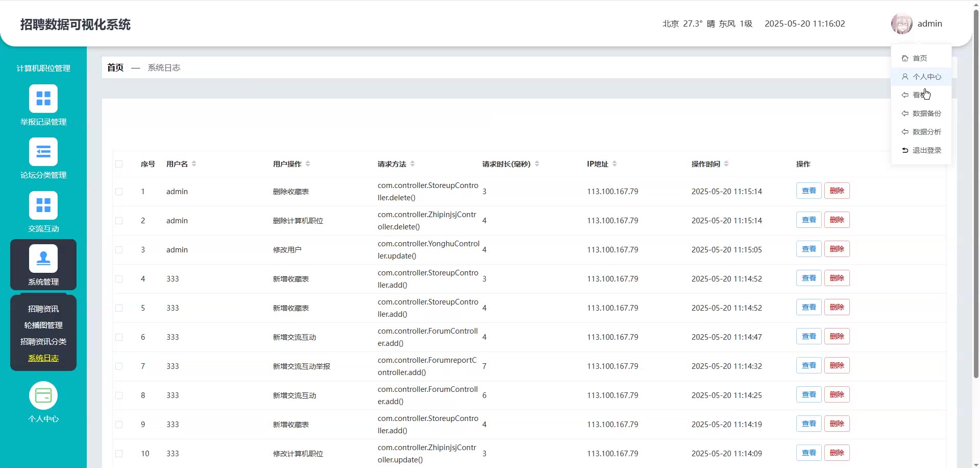The image size is (980, 468).
Task: Open 轮播图管理 in the sidebar submenu
Action: click(43, 325)
